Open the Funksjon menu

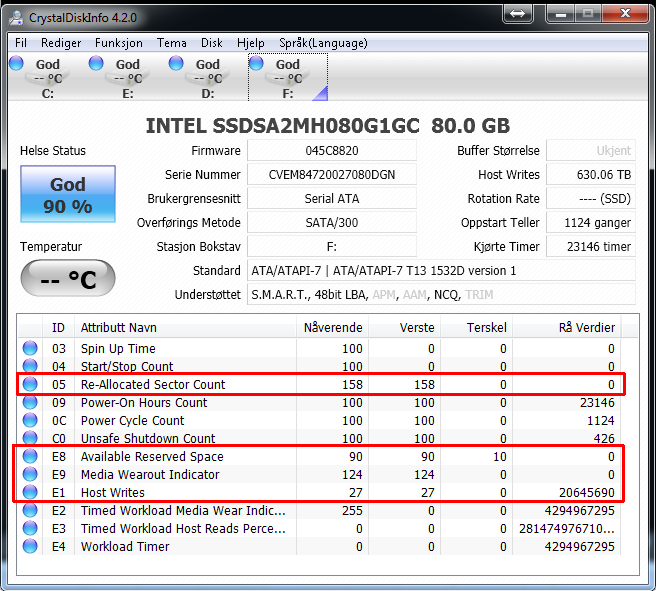tap(119, 43)
